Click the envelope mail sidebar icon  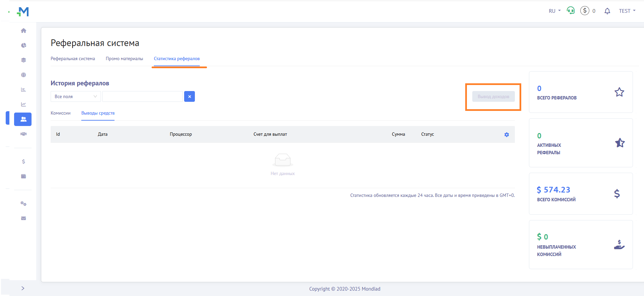coord(23,218)
